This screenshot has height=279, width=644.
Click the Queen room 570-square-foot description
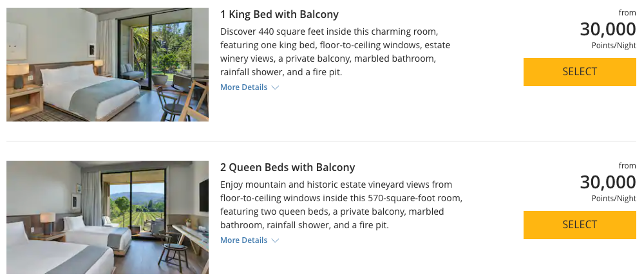(341, 205)
